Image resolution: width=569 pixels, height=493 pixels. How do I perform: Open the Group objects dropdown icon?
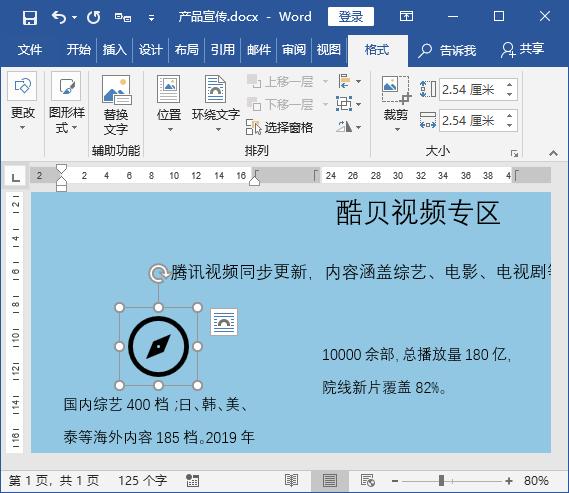(x=349, y=104)
